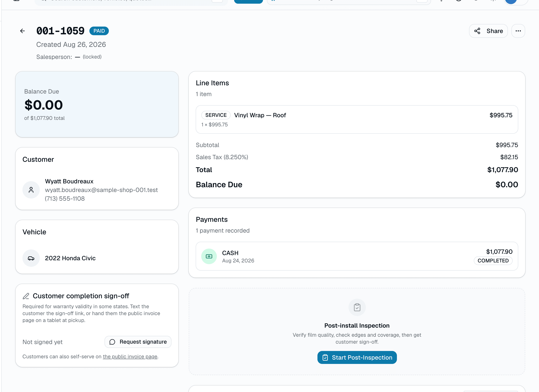Viewport: 539px width, 392px height.
Task: Click the Created Aug 26, 2026 date
Action: click(71, 44)
